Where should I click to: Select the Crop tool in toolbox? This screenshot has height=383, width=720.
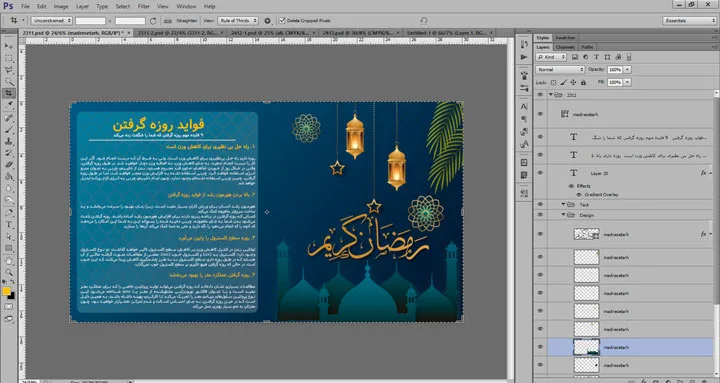9,93
